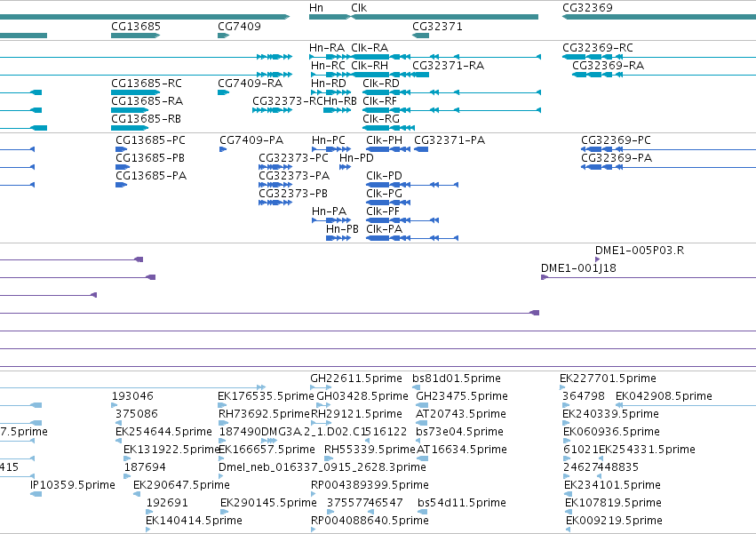This screenshot has height=534, width=756.
Task: Select protein CG13685-PB
Action: point(123,167)
